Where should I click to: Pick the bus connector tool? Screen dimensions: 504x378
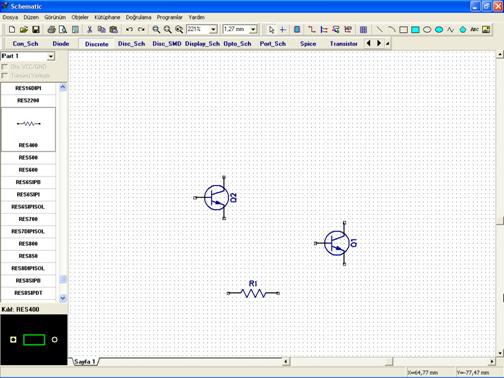336,30
